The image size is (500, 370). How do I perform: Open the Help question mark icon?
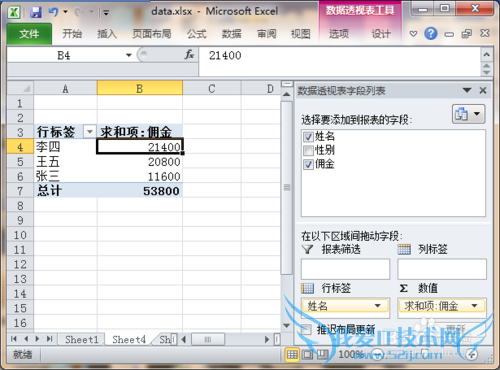(x=431, y=34)
